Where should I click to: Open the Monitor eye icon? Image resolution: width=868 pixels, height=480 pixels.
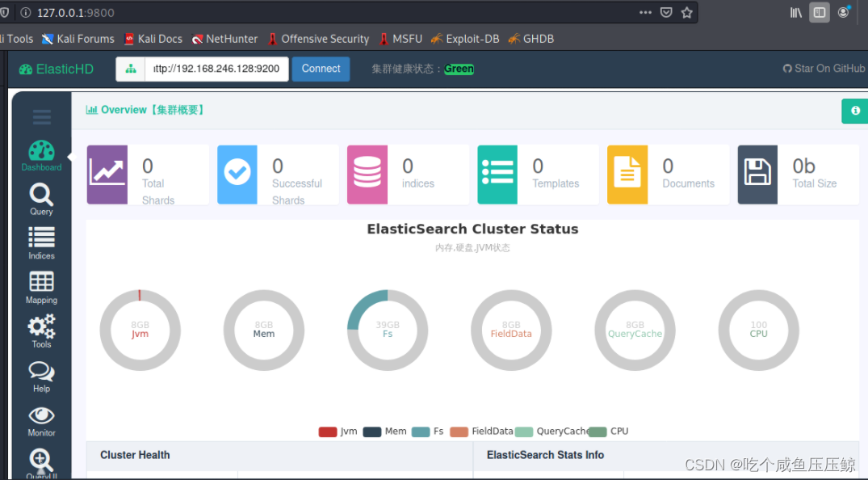tap(41, 420)
